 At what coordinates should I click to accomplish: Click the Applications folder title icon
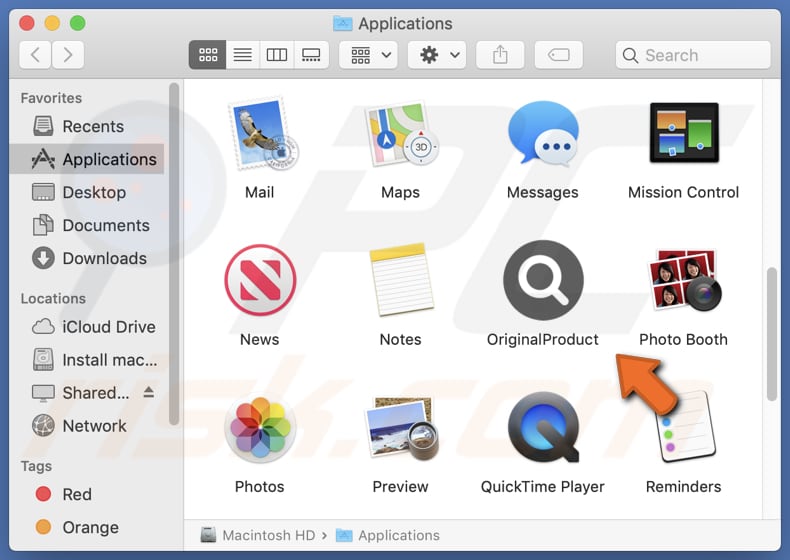click(343, 23)
